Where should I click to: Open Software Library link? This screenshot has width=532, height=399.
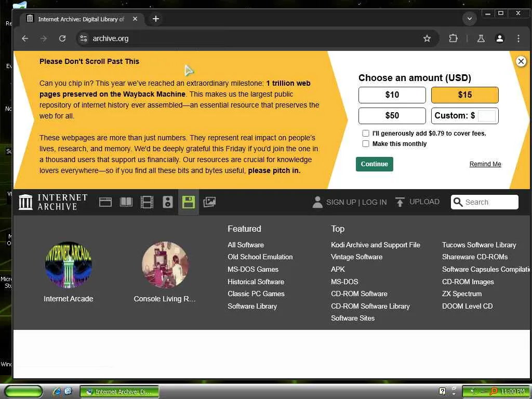click(x=252, y=307)
